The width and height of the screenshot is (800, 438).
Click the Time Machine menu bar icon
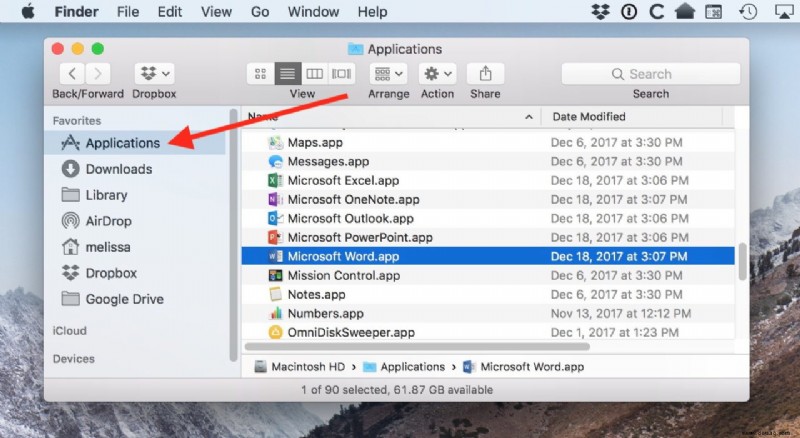[x=748, y=11]
